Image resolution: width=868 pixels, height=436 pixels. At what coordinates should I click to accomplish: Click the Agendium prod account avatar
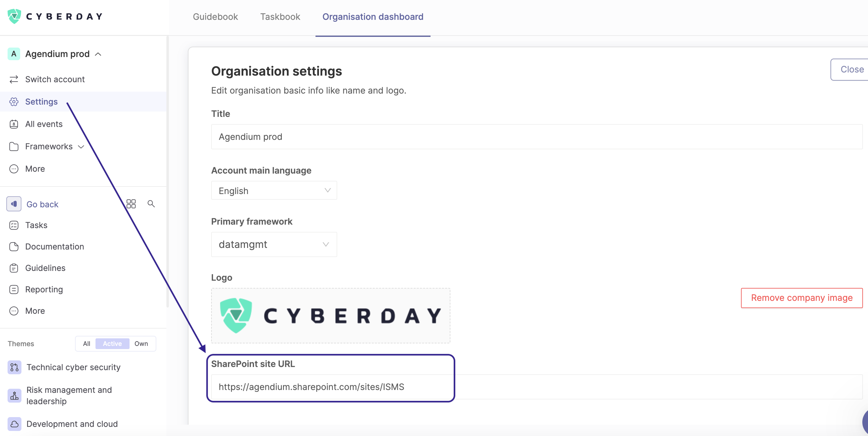pyautogui.click(x=14, y=54)
